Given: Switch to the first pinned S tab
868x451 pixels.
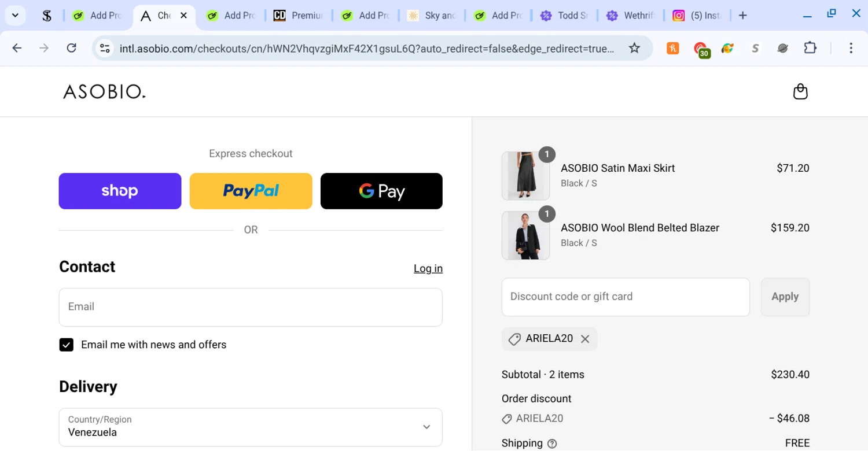Looking at the screenshot, I should coord(47,16).
